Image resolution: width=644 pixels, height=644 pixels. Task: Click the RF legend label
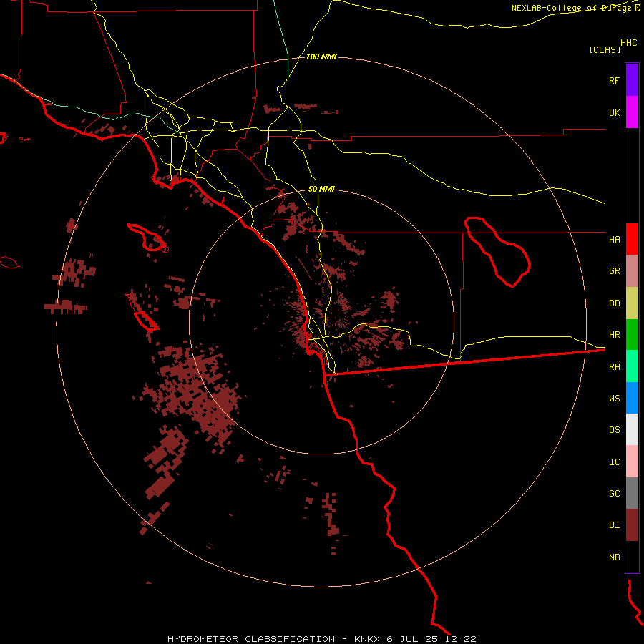[614, 80]
